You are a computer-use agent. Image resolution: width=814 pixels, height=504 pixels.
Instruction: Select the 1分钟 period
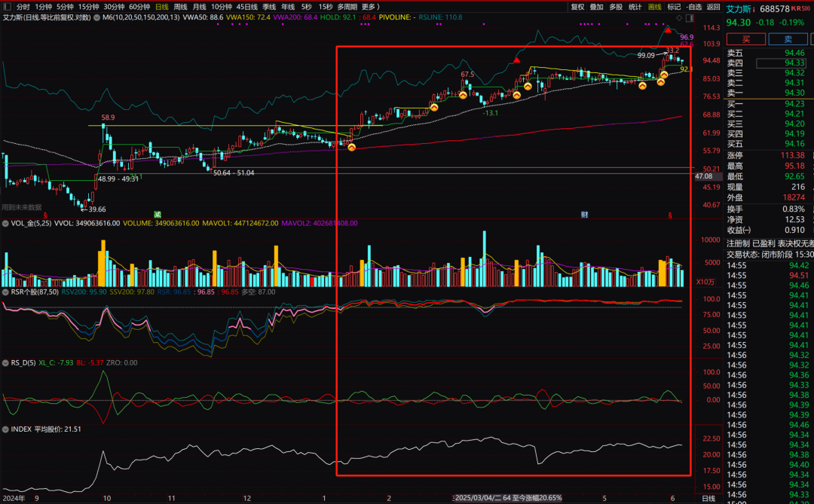(44, 7)
